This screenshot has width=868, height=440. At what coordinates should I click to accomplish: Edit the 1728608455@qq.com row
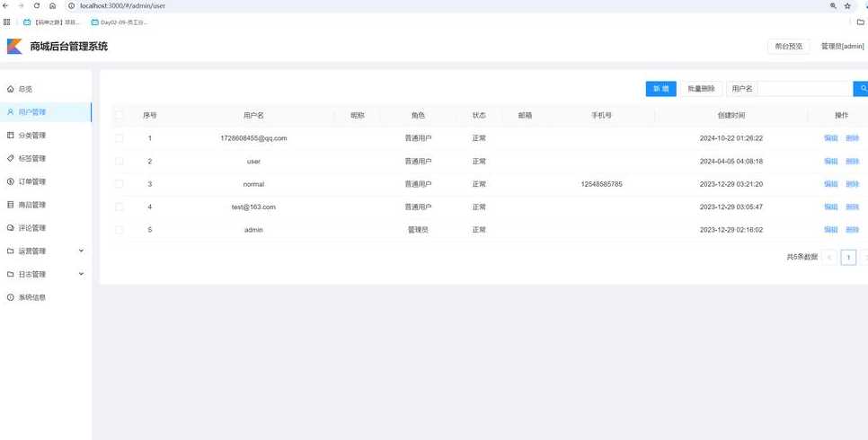[831, 137]
